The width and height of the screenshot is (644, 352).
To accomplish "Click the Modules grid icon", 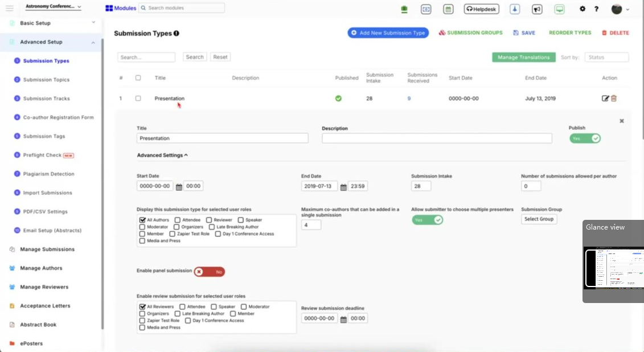I will (x=109, y=8).
